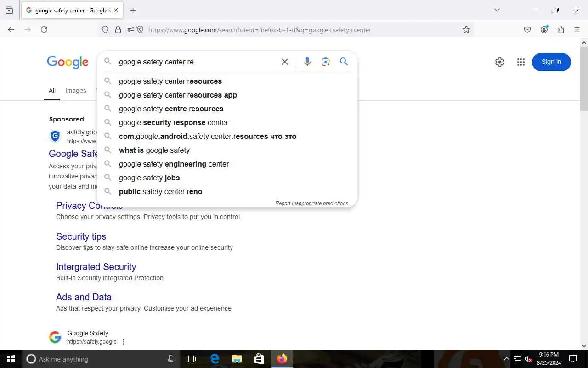Open Firefox account icon

[x=544, y=29]
